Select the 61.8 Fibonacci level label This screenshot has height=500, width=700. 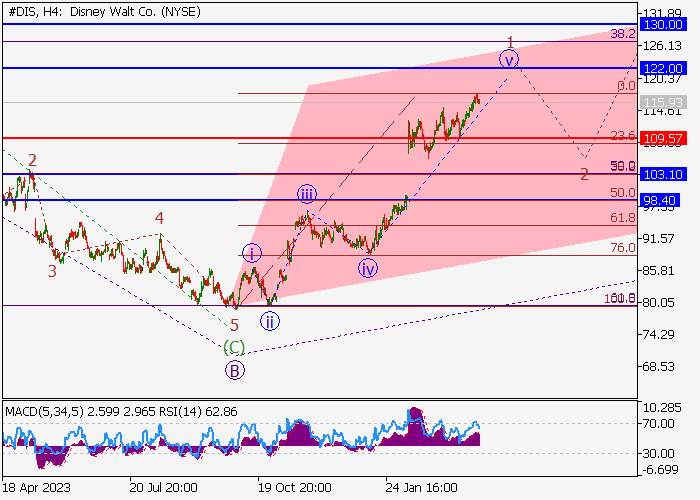point(623,217)
